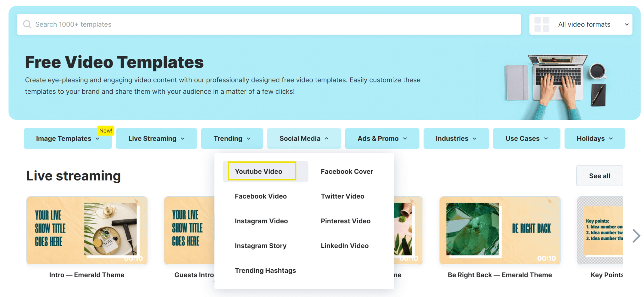Click the See all button
Viewport: 644px width, 297px height.
click(599, 176)
